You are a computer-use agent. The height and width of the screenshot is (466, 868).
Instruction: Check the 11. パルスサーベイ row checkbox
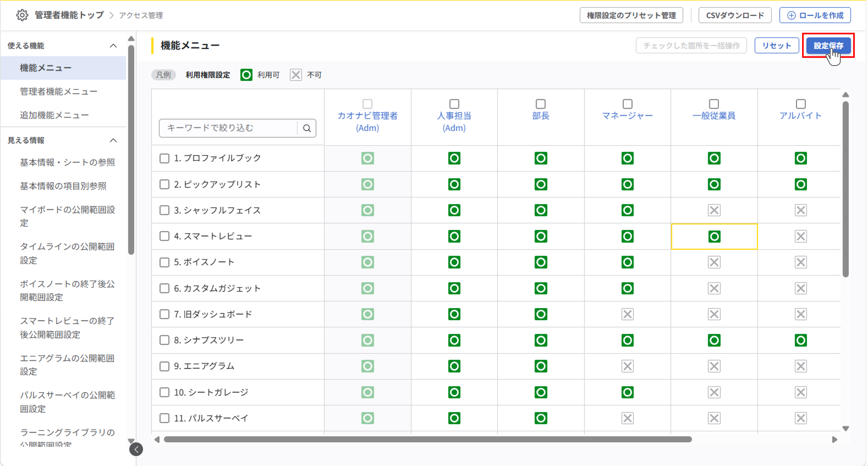[165, 418]
